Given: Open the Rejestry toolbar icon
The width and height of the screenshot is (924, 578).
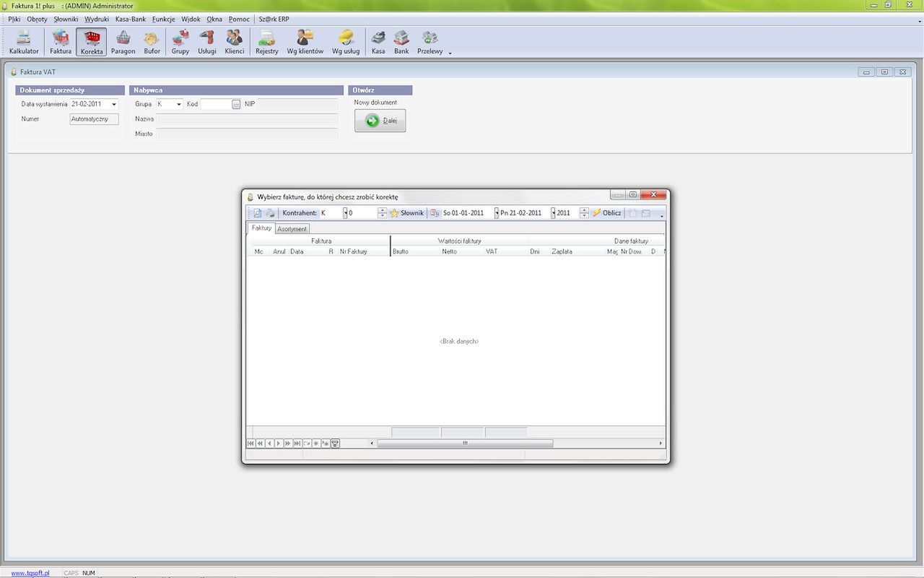Looking at the screenshot, I should pyautogui.click(x=267, y=43).
